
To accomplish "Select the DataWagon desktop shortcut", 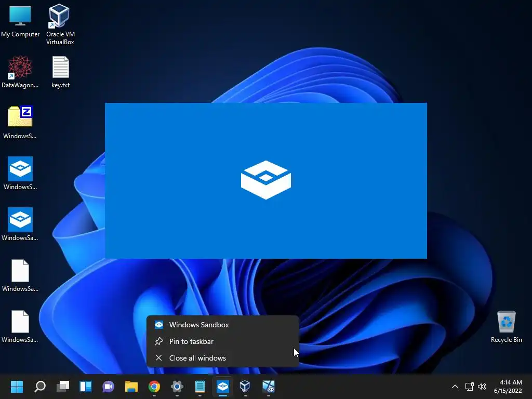I will (x=20, y=72).
